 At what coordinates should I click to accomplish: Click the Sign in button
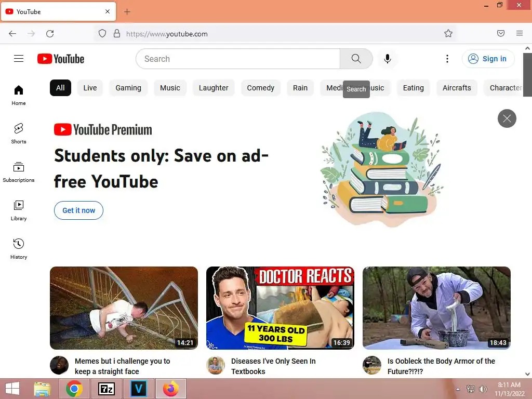[488, 59]
